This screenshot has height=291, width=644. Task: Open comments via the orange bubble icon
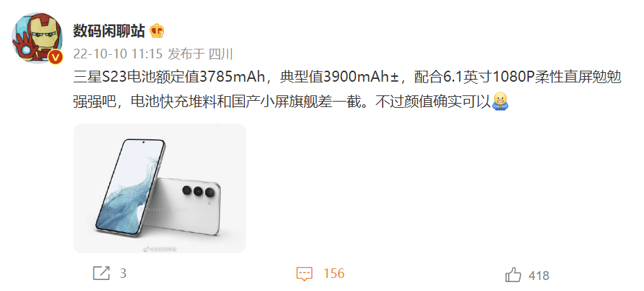(305, 274)
